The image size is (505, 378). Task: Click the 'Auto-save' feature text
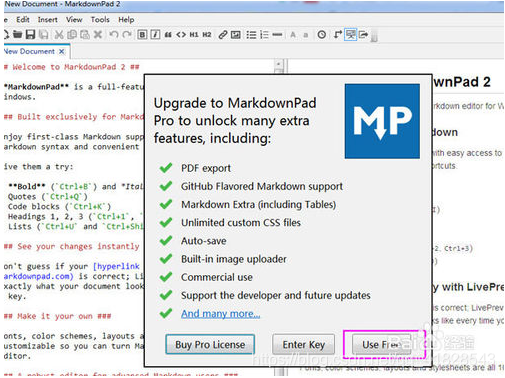(x=204, y=241)
